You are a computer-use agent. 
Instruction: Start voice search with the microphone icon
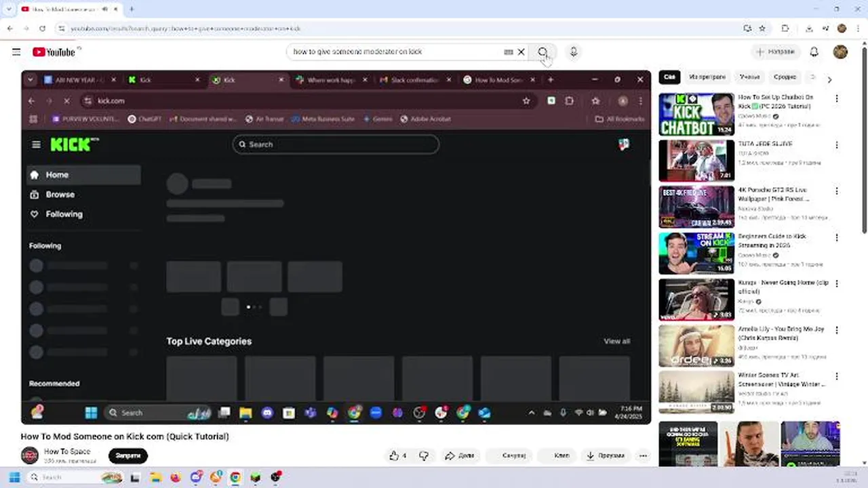pyautogui.click(x=574, y=52)
